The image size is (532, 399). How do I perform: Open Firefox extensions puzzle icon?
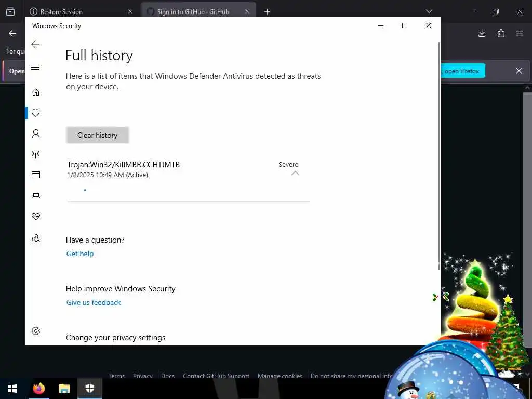[501, 33]
